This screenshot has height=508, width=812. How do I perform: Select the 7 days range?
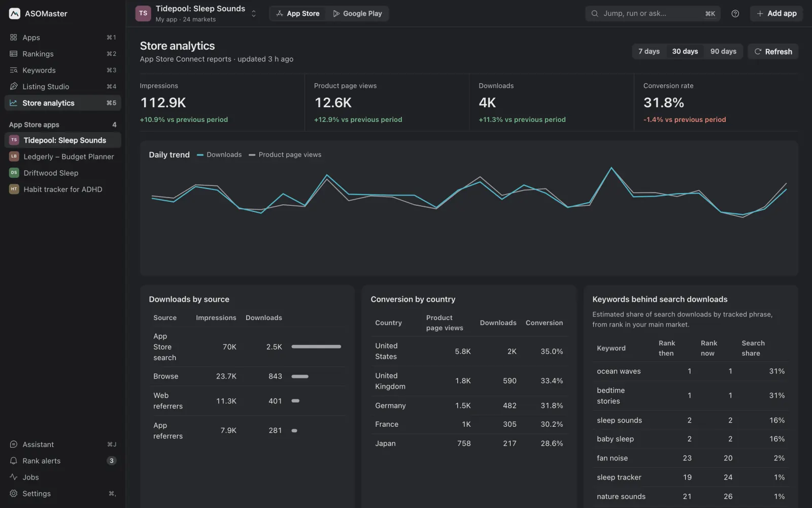pyautogui.click(x=649, y=51)
